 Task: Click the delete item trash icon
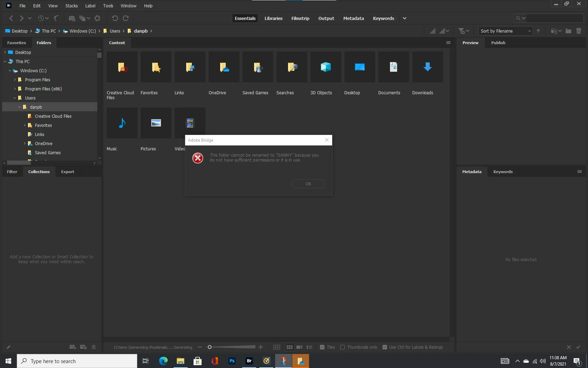pyautogui.click(x=579, y=31)
